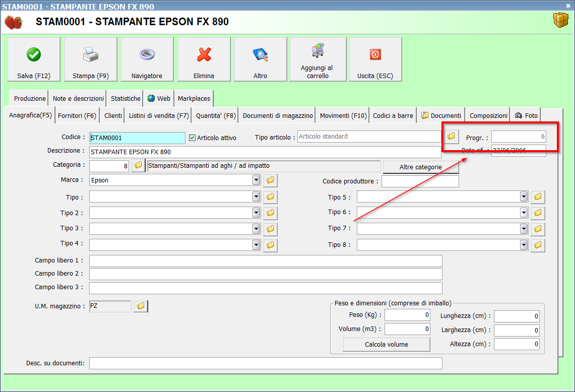Expand the Marca dropdown
This screenshot has width=575, height=392.
(257, 180)
